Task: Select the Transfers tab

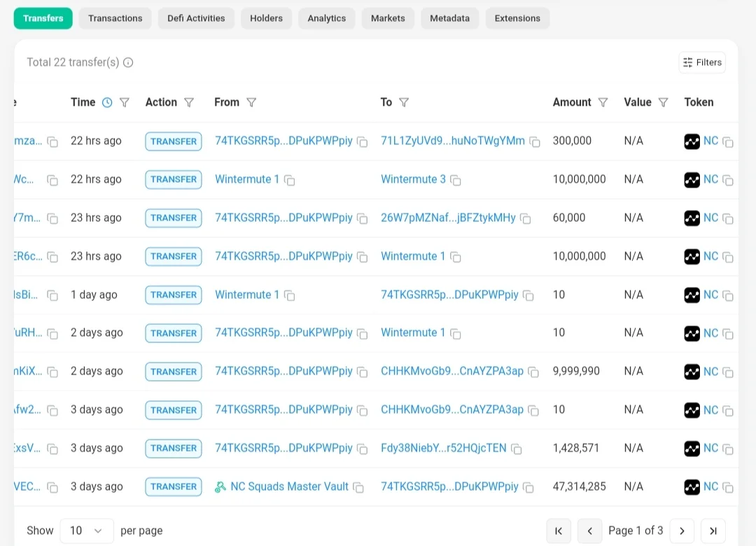Action: pos(43,18)
